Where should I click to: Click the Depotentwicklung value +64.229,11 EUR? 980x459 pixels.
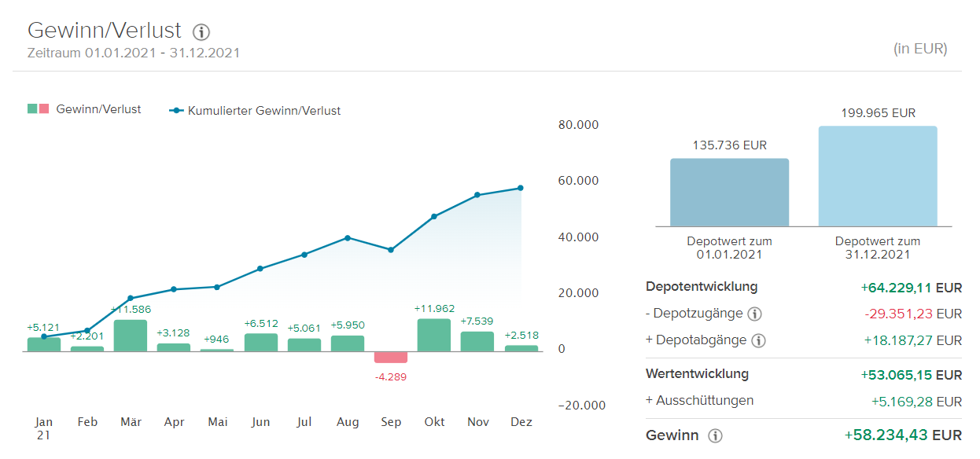911,288
